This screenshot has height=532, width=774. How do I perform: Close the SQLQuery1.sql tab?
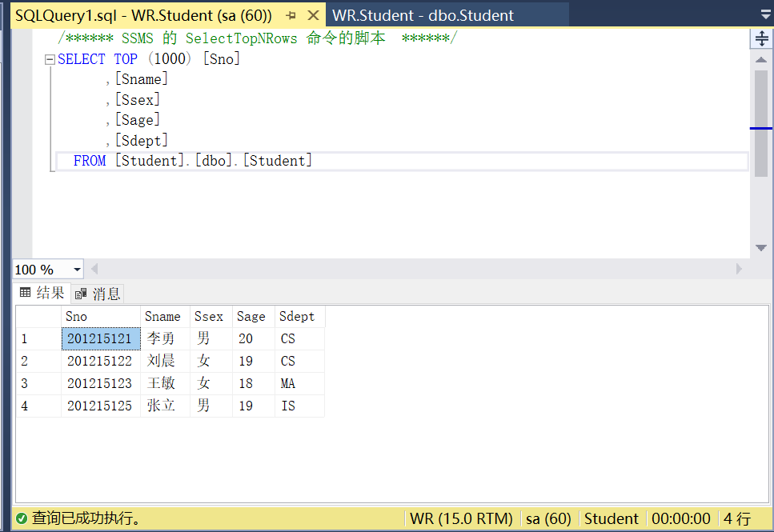point(313,15)
